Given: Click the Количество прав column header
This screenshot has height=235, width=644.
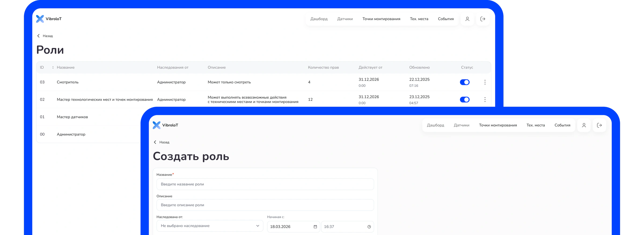Looking at the screenshot, I should tap(323, 67).
